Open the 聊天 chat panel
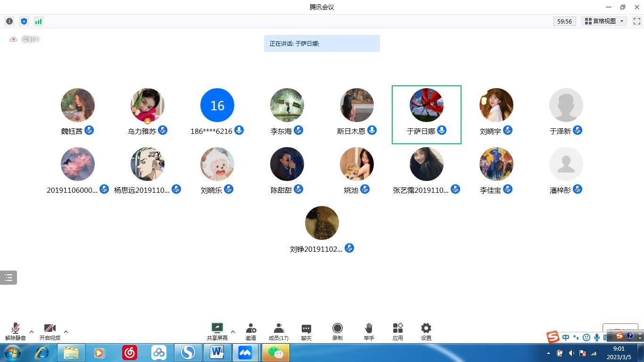644x362 pixels. point(306,331)
